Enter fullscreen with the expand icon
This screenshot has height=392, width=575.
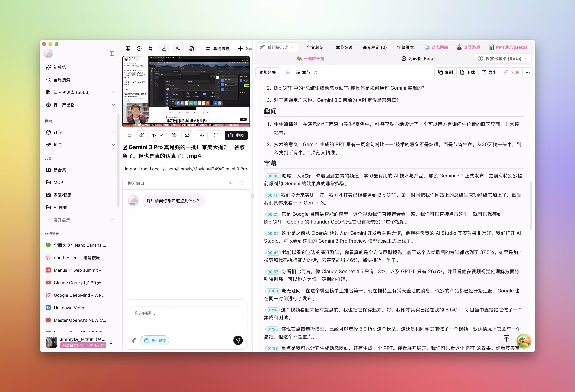tap(216, 135)
